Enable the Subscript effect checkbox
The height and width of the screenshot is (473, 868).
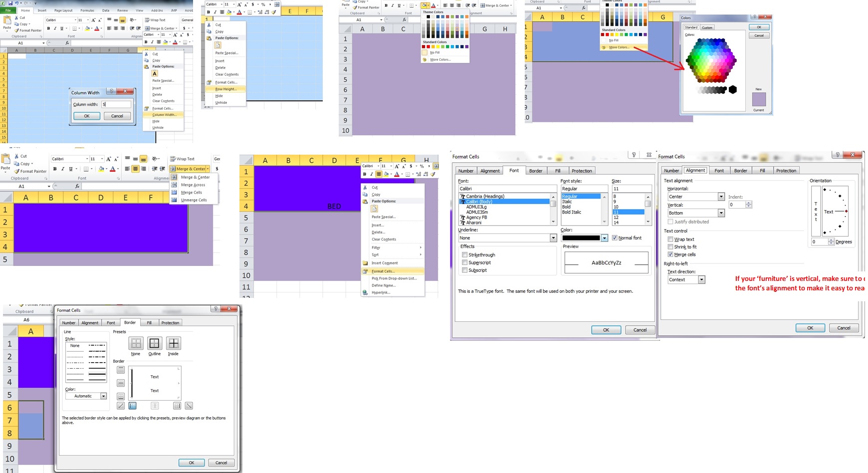pyautogui.click(x=465, y=270)
